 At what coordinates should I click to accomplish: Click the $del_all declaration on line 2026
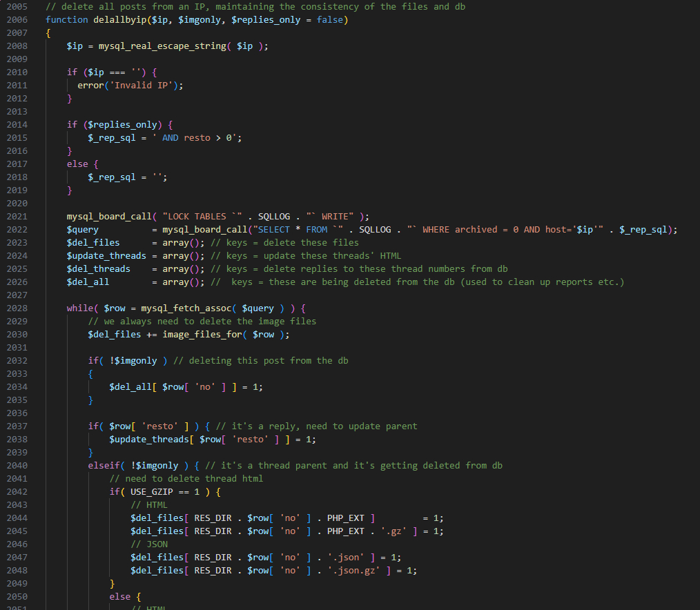tap(88, 282)
